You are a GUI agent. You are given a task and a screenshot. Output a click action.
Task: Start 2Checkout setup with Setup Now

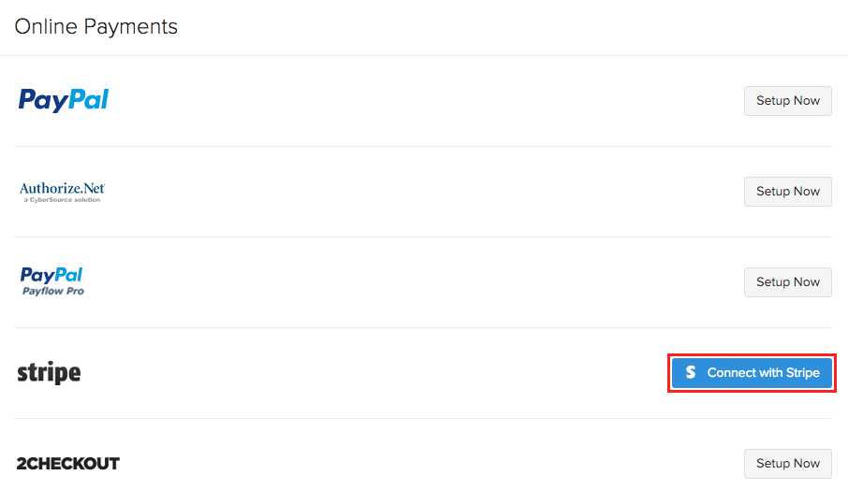(787, 464)
